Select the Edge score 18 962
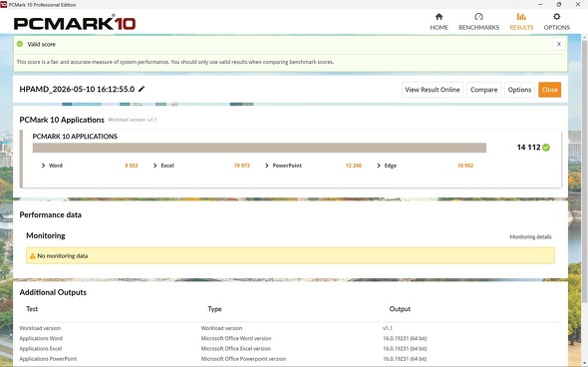The height and width of the screenshot is (367, 588). [465, 166]
